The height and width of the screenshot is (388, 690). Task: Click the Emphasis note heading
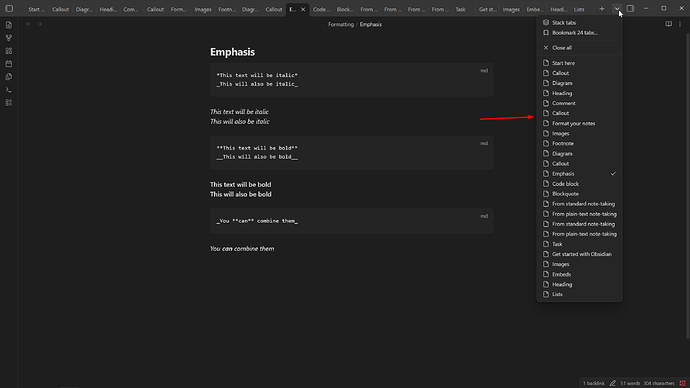pos(232,52)
